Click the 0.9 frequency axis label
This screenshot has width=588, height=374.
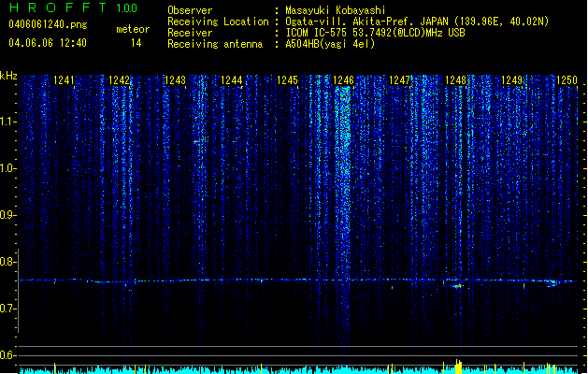[7, 215]
